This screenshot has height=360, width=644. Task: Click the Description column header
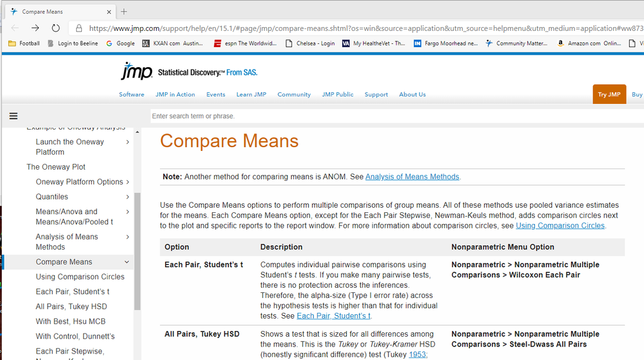pyautogui.click(x=281, y=247)
